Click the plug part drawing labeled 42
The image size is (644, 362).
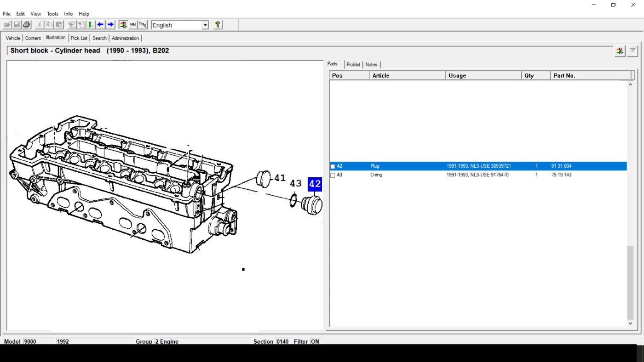tap(311, 205)
